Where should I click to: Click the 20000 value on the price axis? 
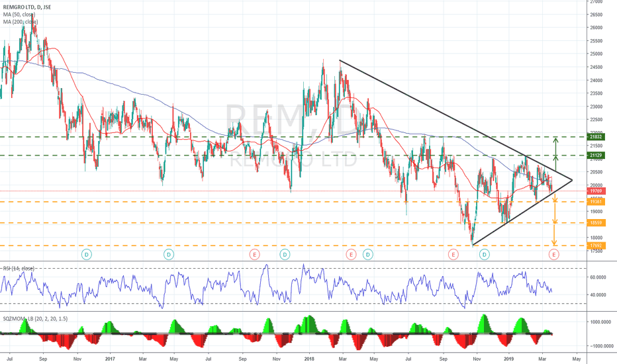(x=596, y=185)
